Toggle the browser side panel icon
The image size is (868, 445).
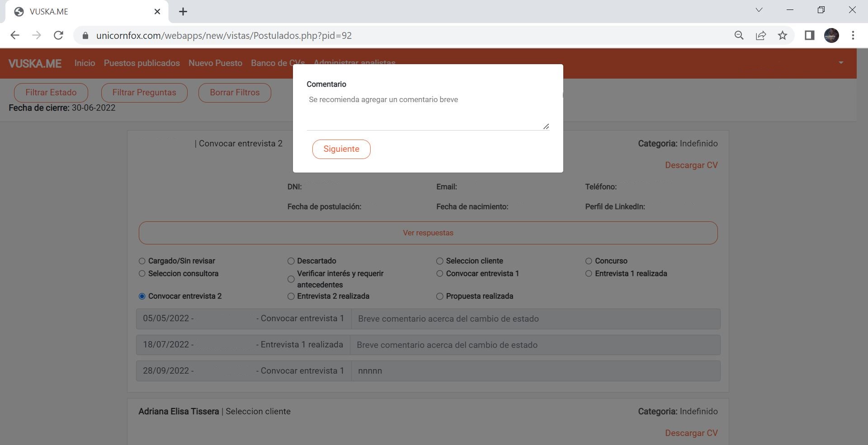point(809,35)
